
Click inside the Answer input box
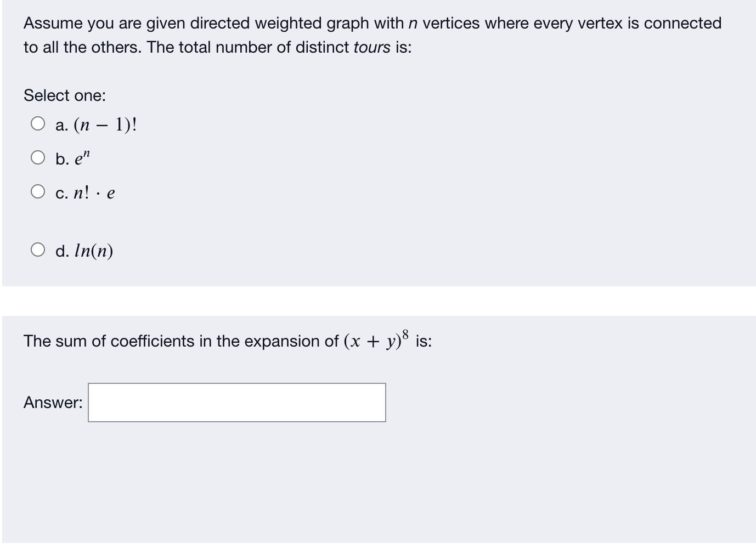coord(236,403)
